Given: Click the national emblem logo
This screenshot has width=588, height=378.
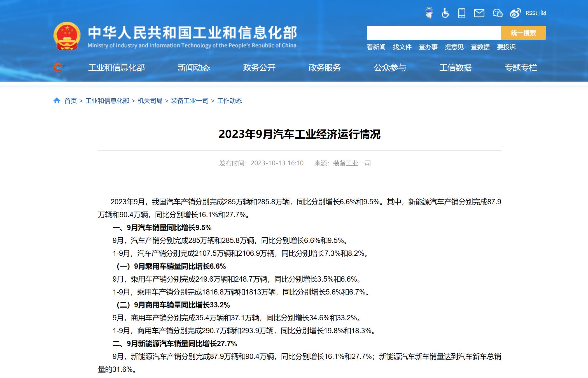Looking at the screenshot, I should point(67,36).
